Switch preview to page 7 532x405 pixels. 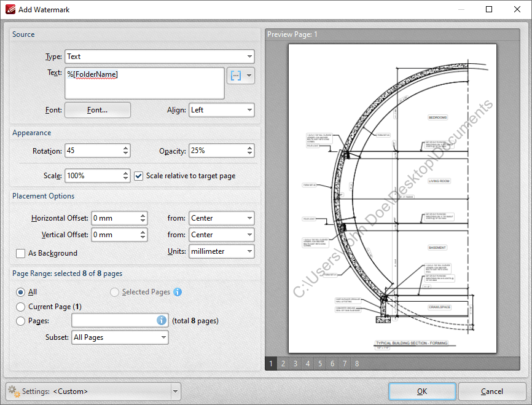(345, 364)
